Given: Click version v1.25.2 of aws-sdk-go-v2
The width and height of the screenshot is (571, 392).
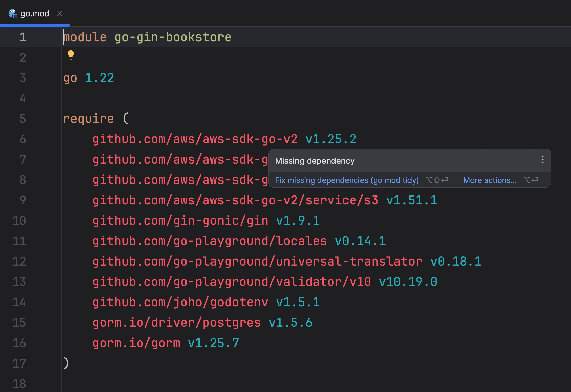Looking at the screenshot, I should click(x=330, y=139).
